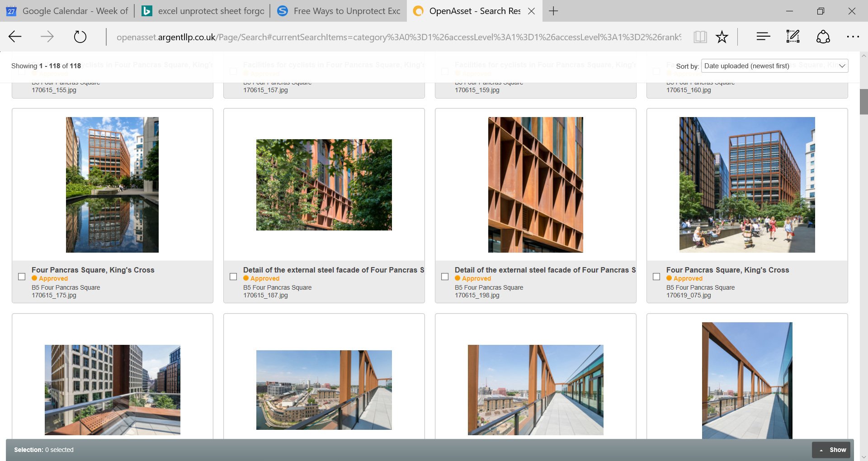868x461 pixels.
Task: Click the vertical scrollbar thumb
Action: [x=863, y=102]
